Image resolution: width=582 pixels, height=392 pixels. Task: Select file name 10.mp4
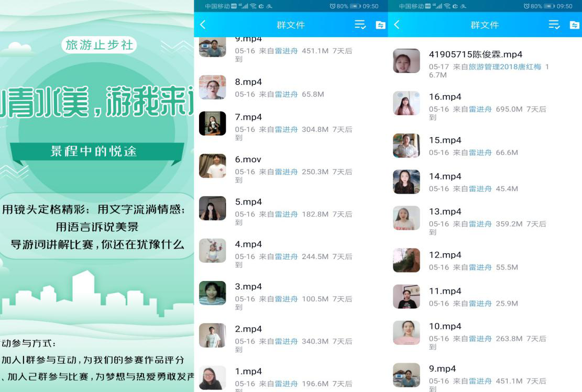pyautogui.click(x=445, y=327)
